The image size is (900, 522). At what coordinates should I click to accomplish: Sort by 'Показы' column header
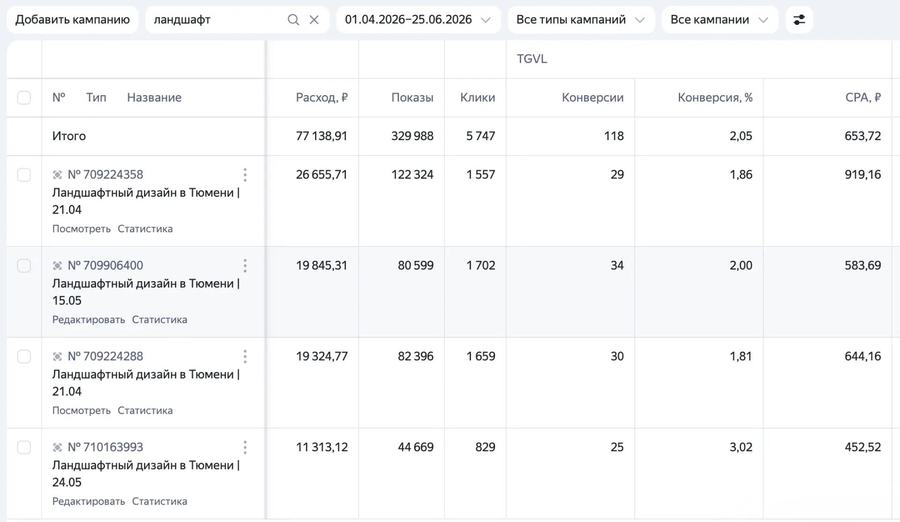point(412,98)
